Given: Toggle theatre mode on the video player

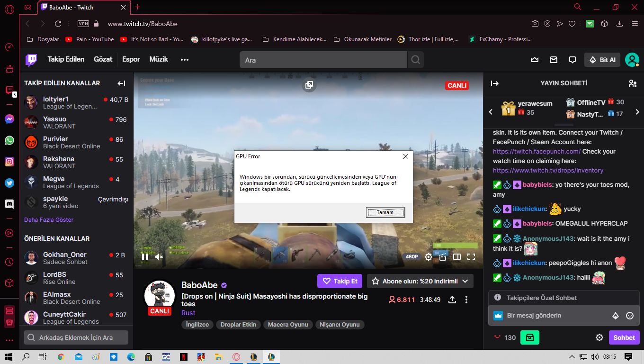Looking at the screenshot, I should click(457, 257).
